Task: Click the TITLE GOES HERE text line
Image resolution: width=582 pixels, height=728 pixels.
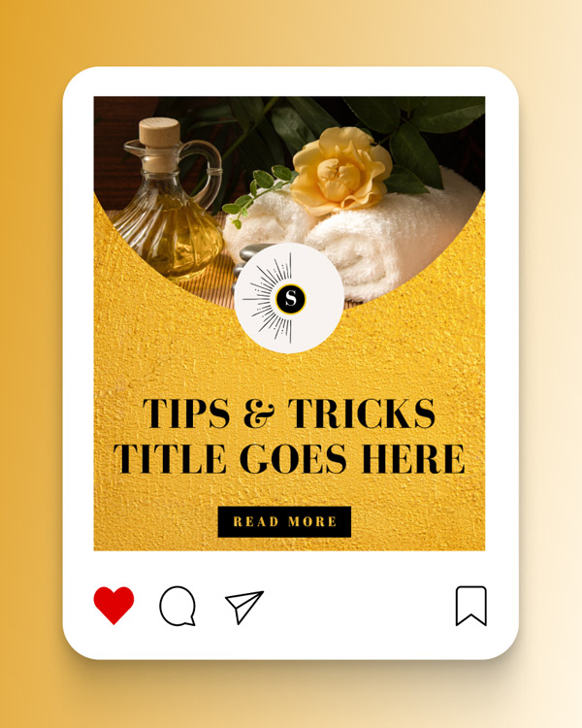Action: pyautogui.click(x=289, y=459)
